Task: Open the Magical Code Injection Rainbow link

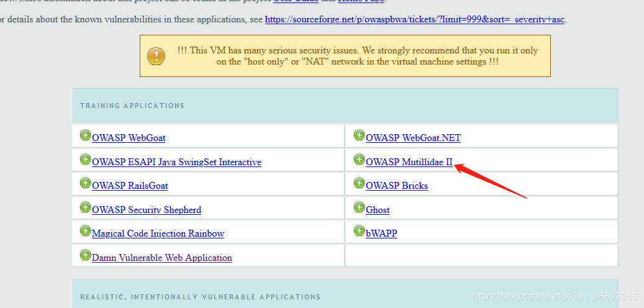Action: tap(158, 234)
